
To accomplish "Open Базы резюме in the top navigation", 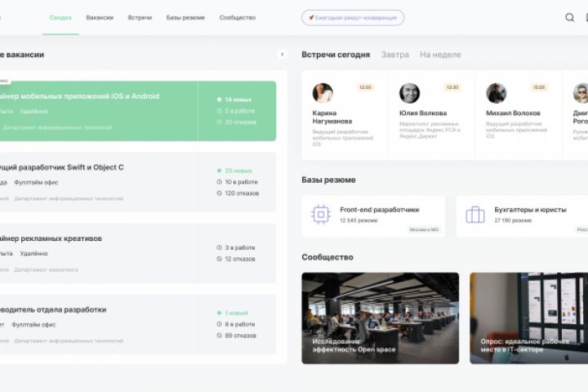I will click(185, 17).
